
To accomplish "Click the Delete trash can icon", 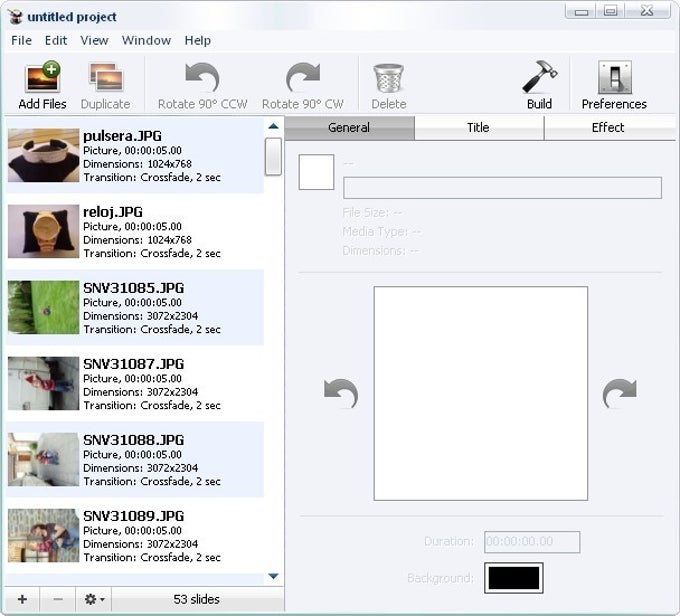I will tap(389, 78).
